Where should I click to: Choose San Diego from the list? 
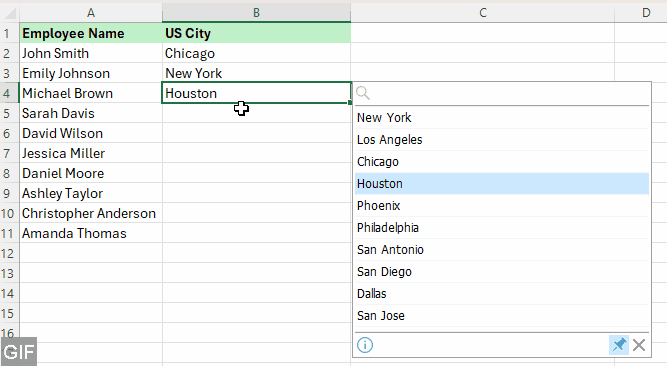[502, 272]
